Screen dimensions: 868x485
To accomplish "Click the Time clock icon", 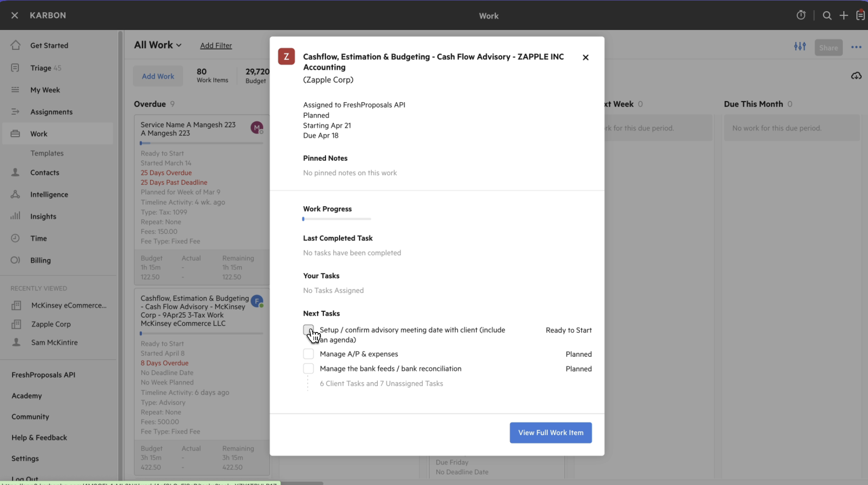I will 15,238.
